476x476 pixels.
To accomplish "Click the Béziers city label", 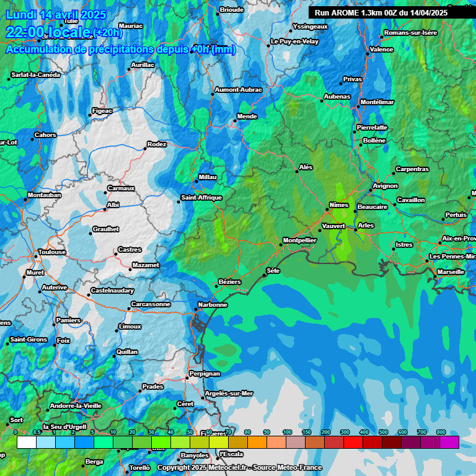I will click(230, 282).
